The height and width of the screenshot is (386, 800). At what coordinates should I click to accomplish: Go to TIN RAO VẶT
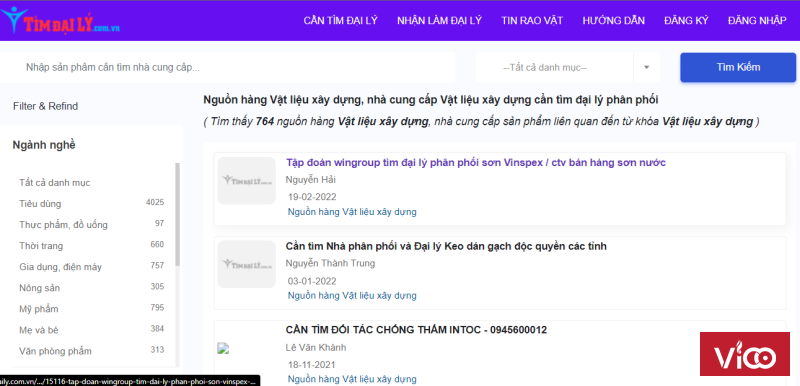[532, 20]
